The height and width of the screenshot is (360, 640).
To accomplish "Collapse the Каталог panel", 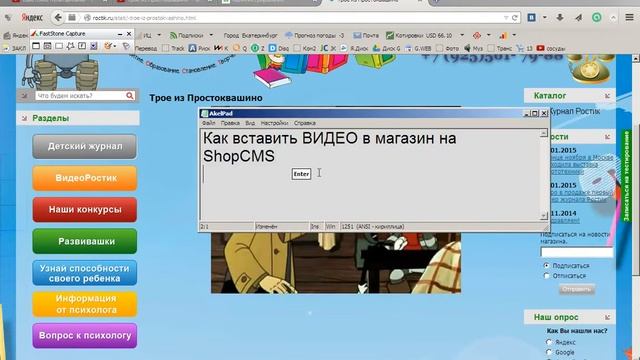I will [607, 96].
